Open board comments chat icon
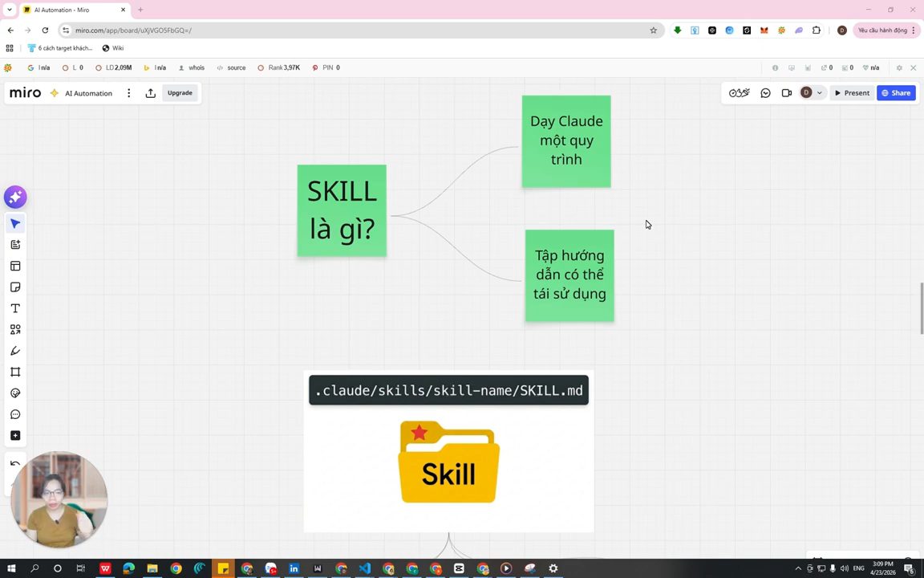Image resolution: width=924 pixels, height=578 pixels. pyautogui.click(x=765, y=93)
